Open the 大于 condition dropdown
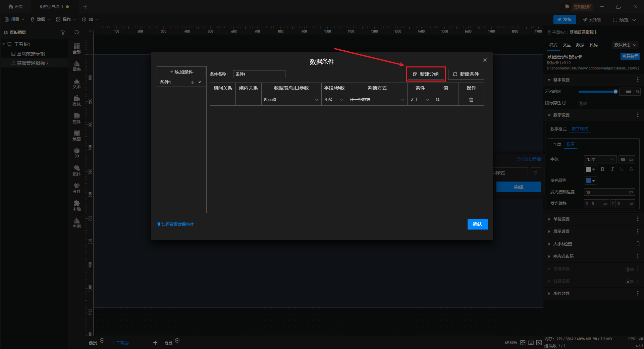Viewport: 644px width, 349px height. coord(420,100)
